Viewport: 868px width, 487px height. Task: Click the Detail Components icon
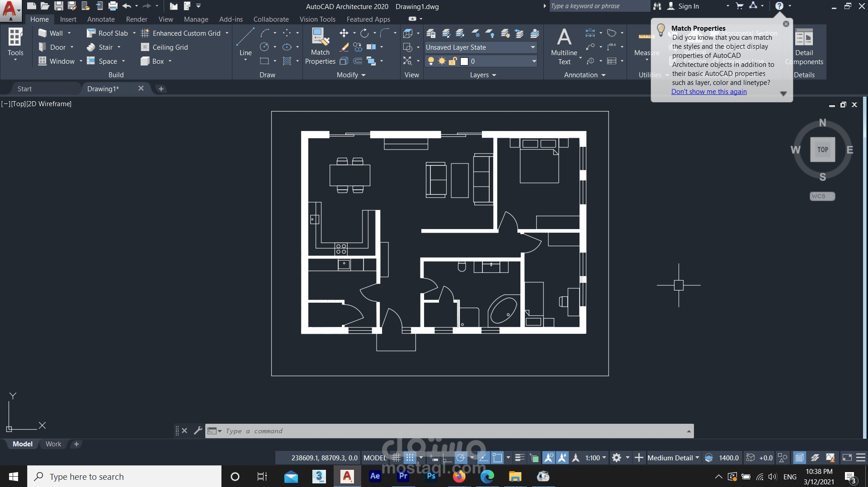(804, 37)
